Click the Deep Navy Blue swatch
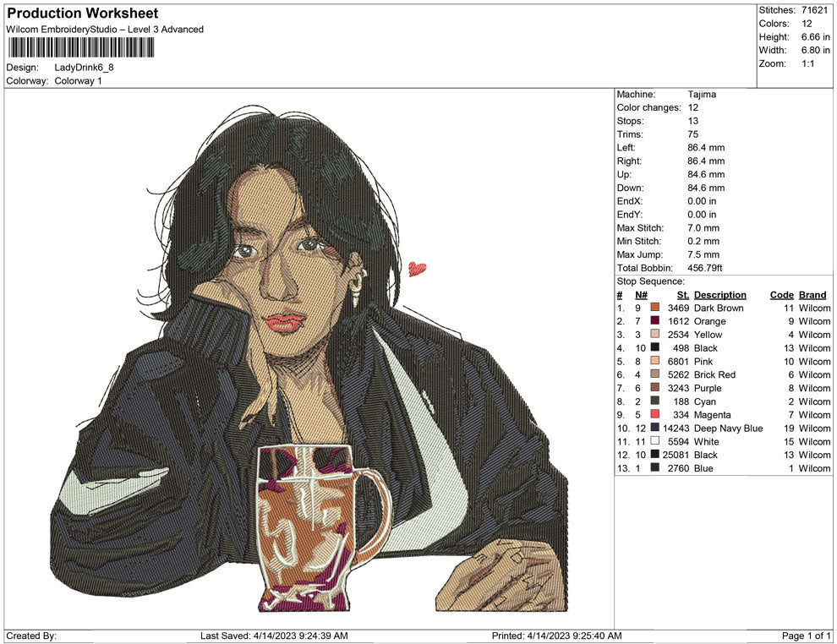 655,428
